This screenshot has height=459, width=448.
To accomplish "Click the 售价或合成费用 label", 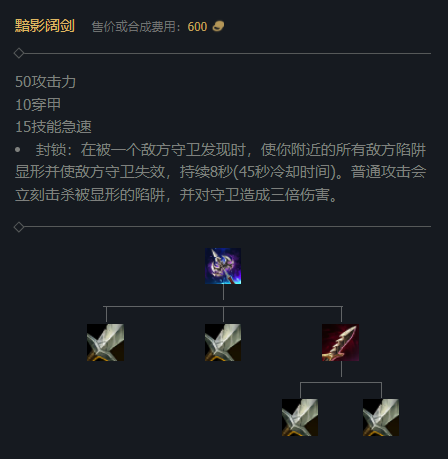I will click(x=133, y=27).
